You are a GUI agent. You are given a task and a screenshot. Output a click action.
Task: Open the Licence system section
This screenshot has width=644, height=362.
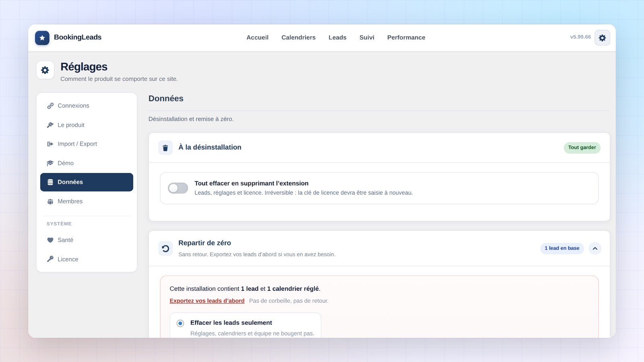87,259
